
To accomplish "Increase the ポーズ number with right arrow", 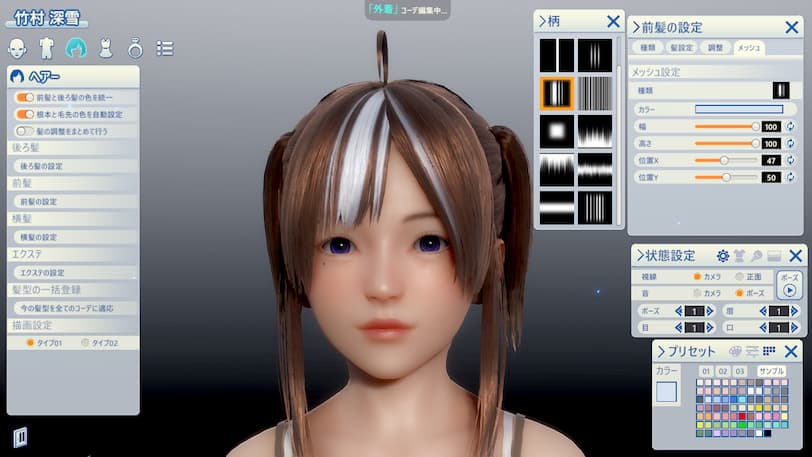I will click(x=710, y=311).
